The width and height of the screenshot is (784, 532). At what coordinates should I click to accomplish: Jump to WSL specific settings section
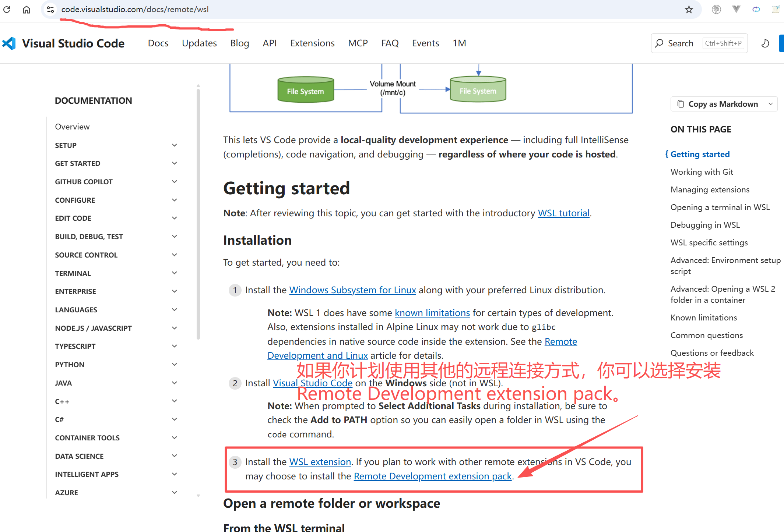click(x=709, y=243)
